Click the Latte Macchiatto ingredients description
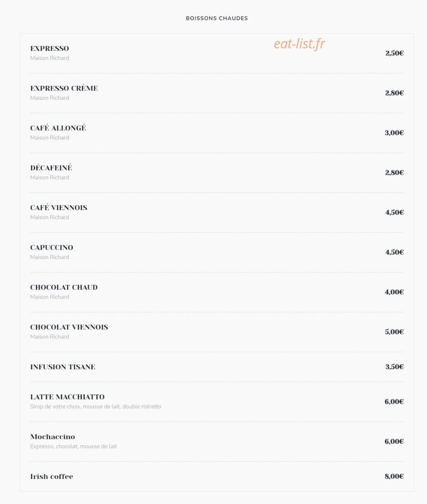427x504 pixels. pos(96,406)
